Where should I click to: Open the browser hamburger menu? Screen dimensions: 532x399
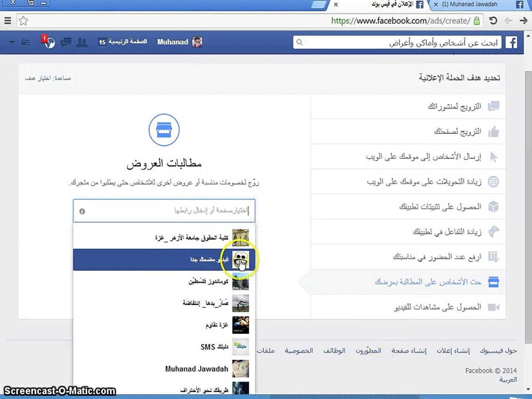[7, 21]
